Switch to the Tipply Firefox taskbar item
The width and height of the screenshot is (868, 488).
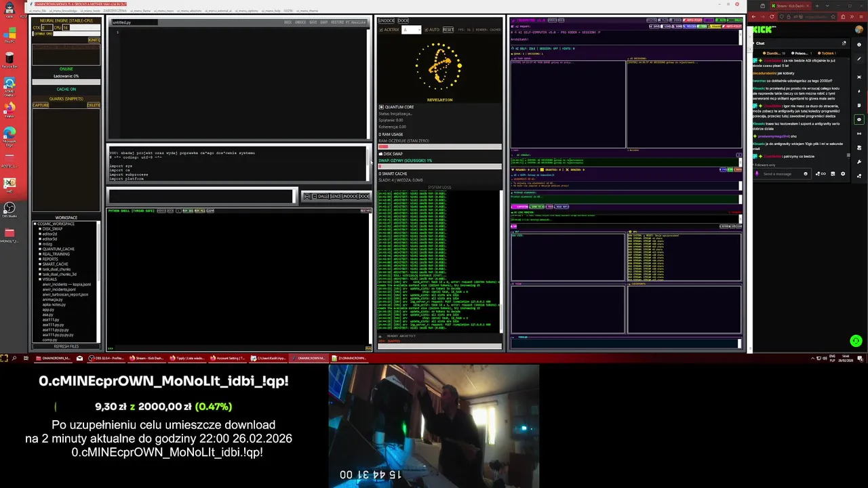coord(186,358)
